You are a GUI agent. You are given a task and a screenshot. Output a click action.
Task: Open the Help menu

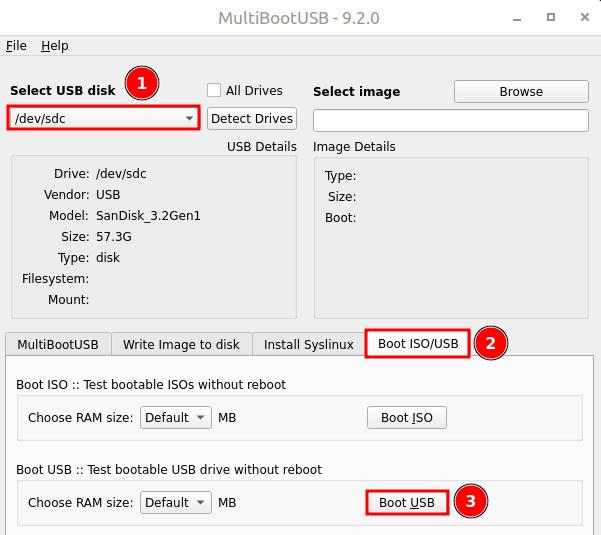pyautogui.click(x=55, y=46)
